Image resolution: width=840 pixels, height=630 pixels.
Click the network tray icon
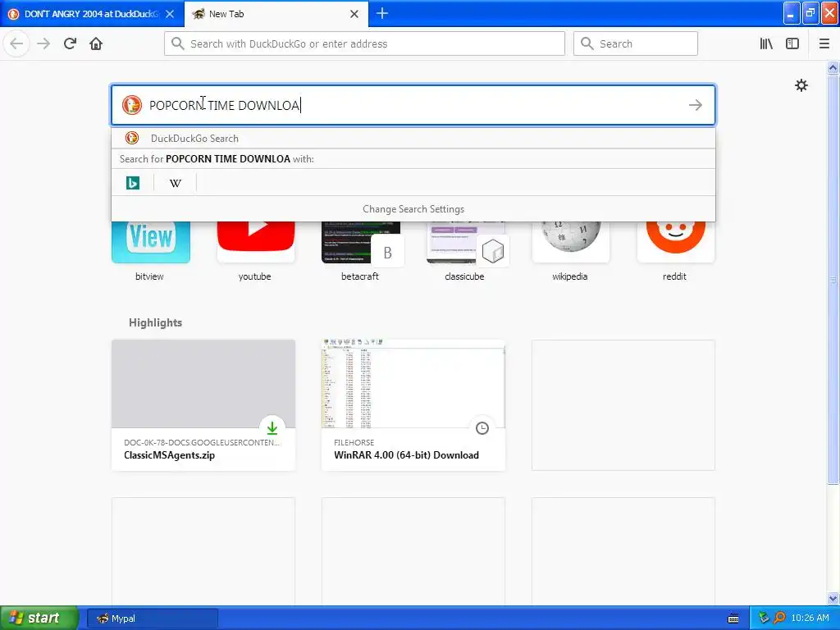(764, 618)
